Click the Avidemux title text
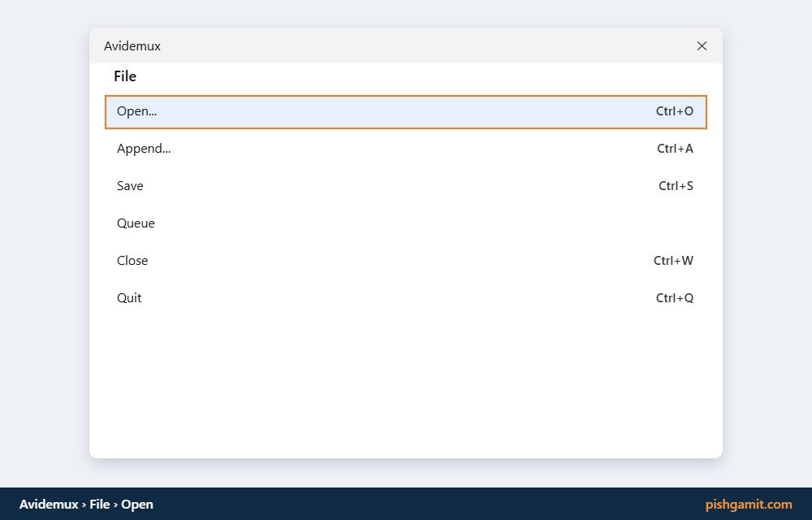This screenshot has width=812, height=520. pyautogui.click(x=132, y=46)
